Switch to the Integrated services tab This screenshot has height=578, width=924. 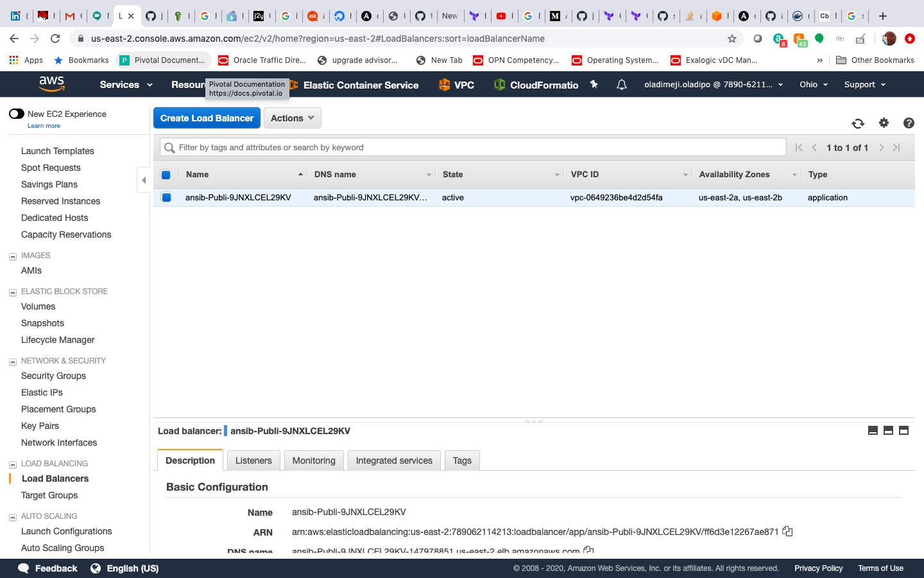[394, 460]
